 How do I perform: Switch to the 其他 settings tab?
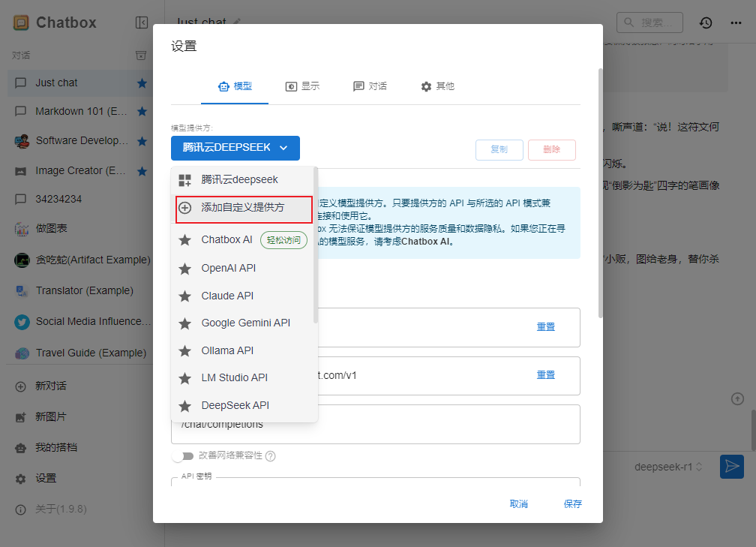[437, 86]
